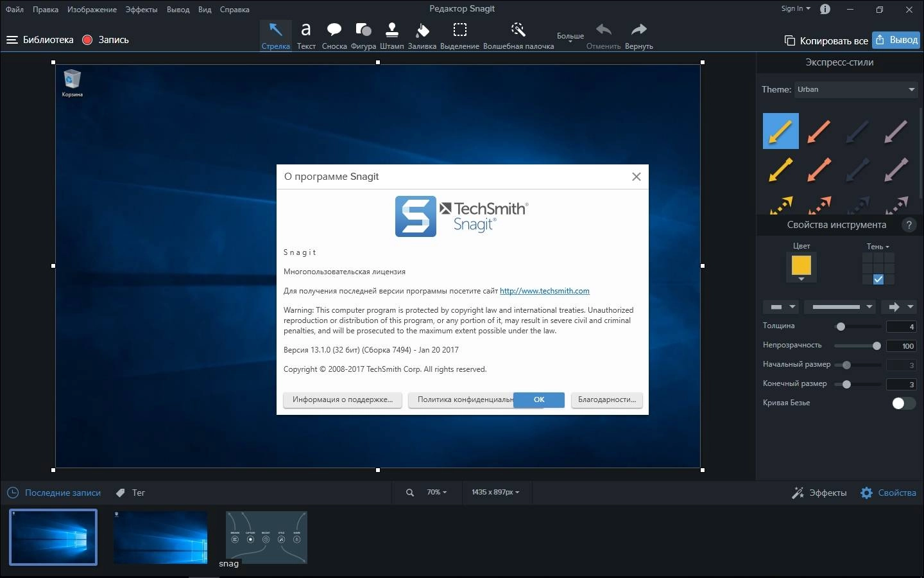Open the Properties (Свойства) gear panel
The height and width of the screenshot is (578, 924).
[x=888, y=493]
